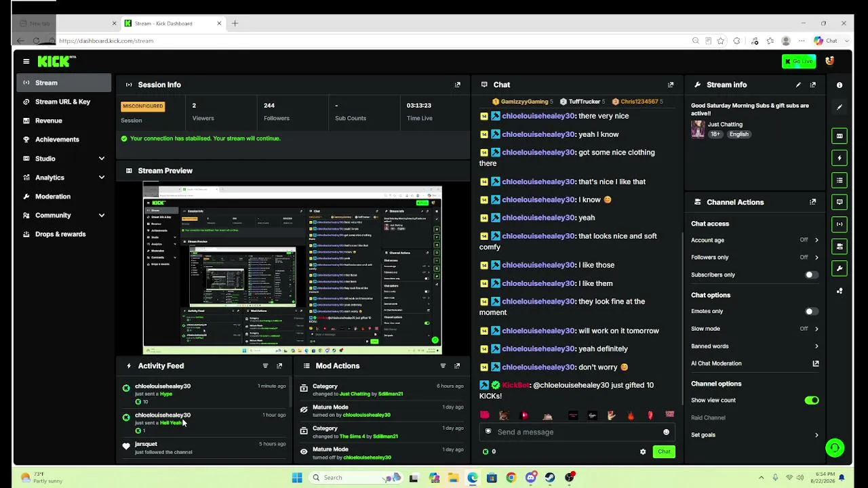Click the Windows Start button
The width and height of the screenshot is (868, 488).
[x=297, y=478]
